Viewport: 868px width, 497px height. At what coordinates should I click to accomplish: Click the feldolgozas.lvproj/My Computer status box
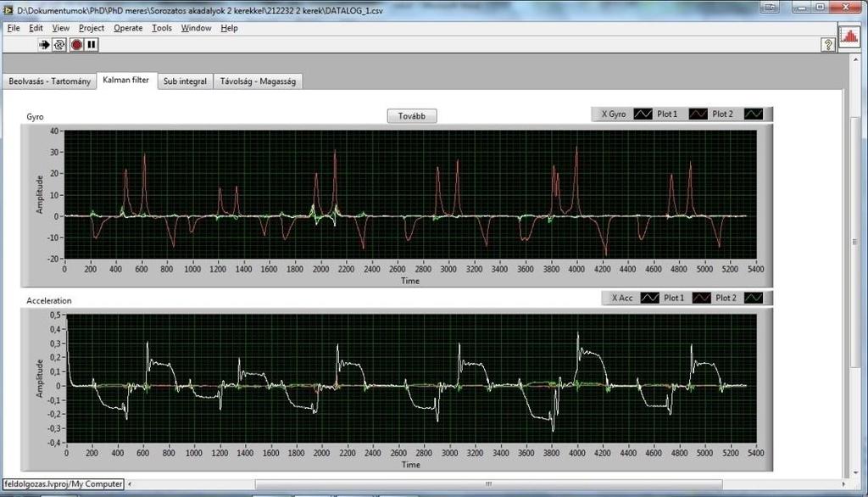click(63, 484)
